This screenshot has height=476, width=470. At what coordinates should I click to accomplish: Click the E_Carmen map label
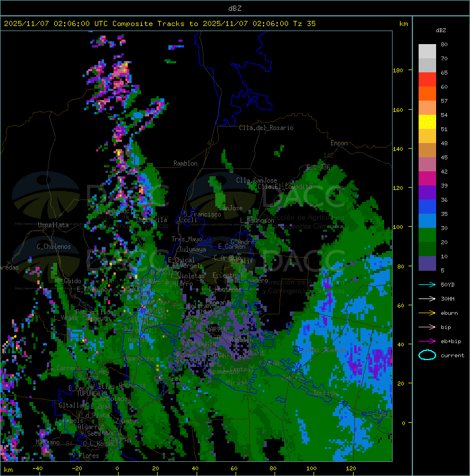click(x=232, y=246)
